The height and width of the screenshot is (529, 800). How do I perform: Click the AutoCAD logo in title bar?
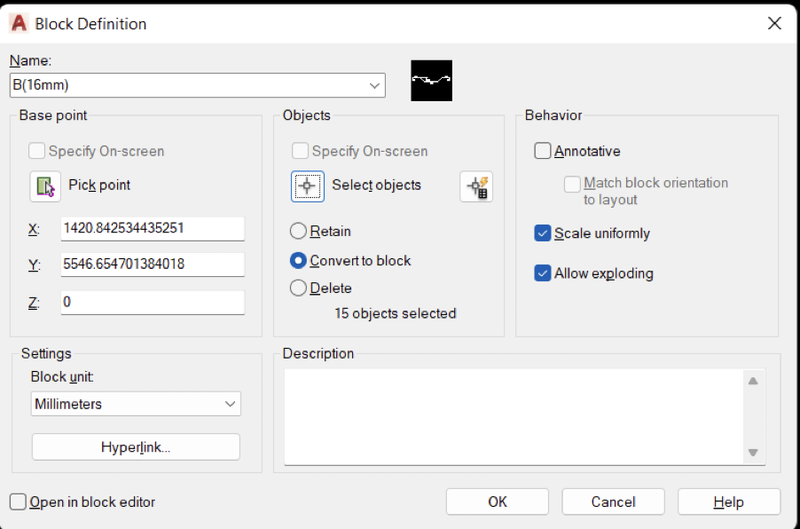(x=19, y=23)
